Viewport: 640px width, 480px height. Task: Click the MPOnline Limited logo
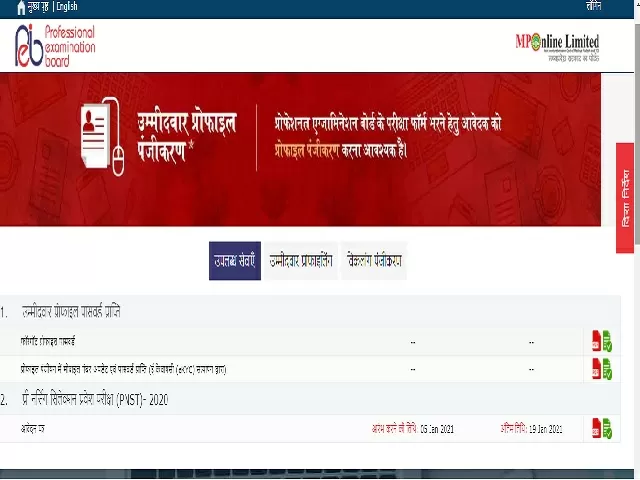tap(557, 47)
